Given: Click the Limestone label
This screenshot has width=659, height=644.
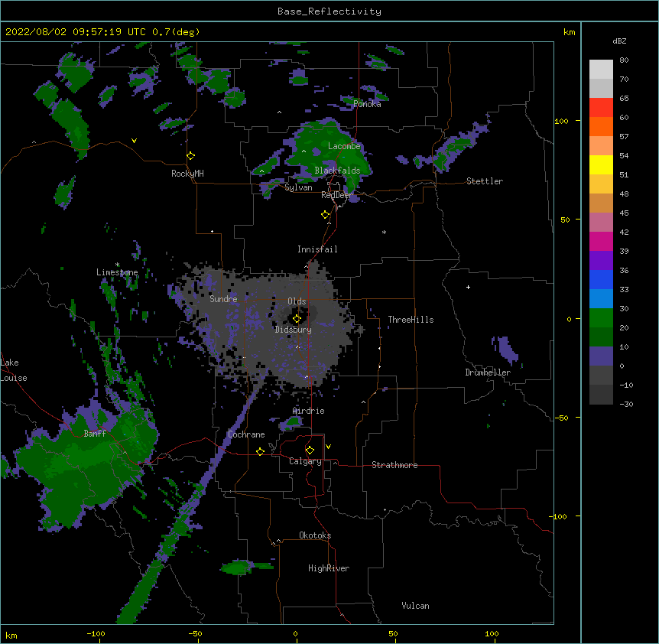Looking at the screenshot, I should click(117, 272).
